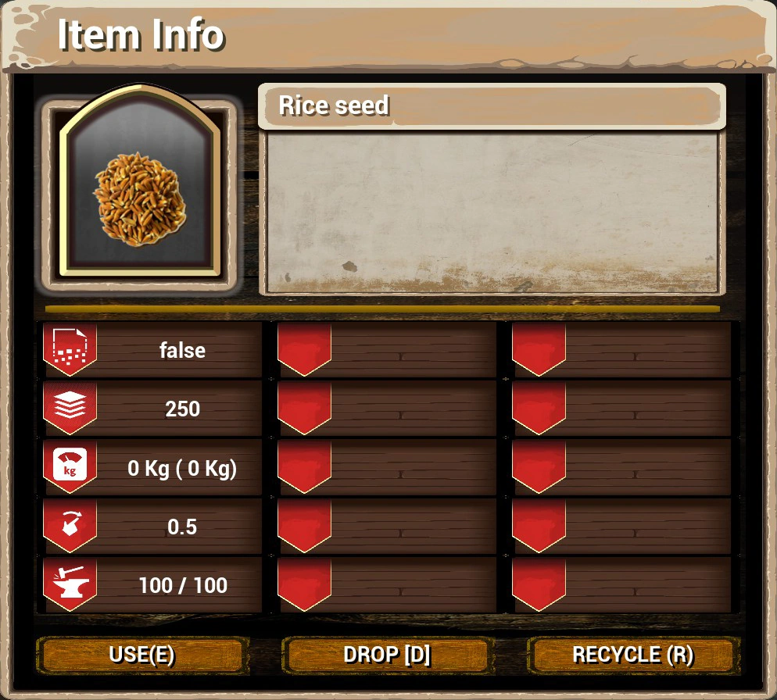Click the Recycle (R) button
Screen dimensions: 777x700
point(633,655)
